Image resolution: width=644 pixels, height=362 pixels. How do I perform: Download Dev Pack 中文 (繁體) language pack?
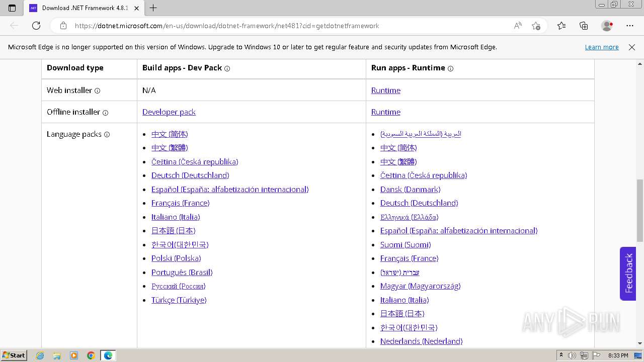pyautogui.click(x=170, y=148)
